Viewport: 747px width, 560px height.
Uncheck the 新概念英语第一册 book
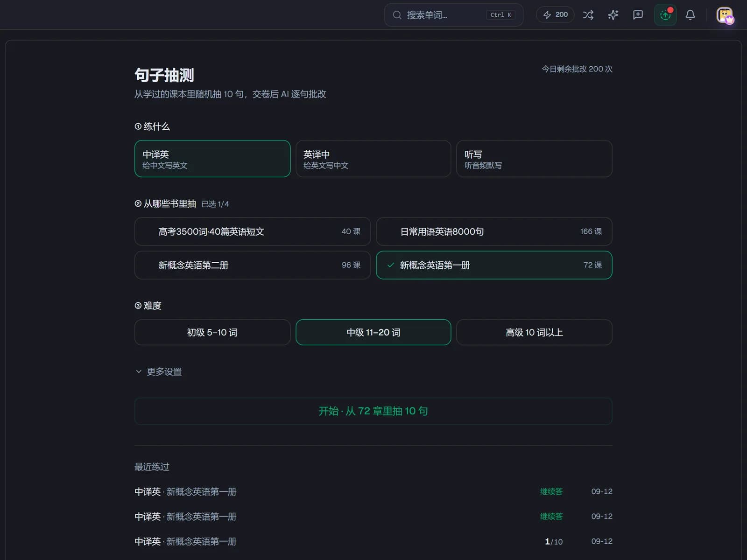[x=494, y=265]
